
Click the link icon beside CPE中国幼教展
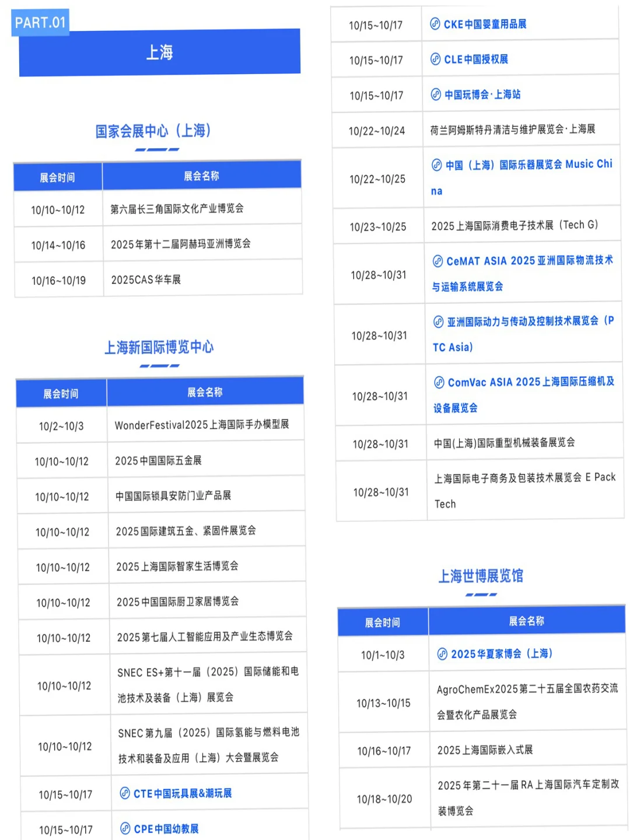pyautogui.click(x=125, y=828)
